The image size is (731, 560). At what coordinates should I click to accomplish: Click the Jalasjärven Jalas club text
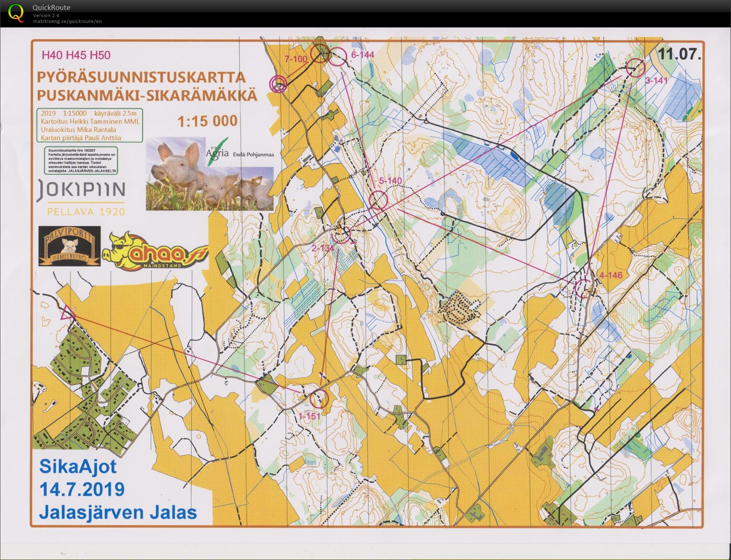pyautogui.click(x=118, y=512)
